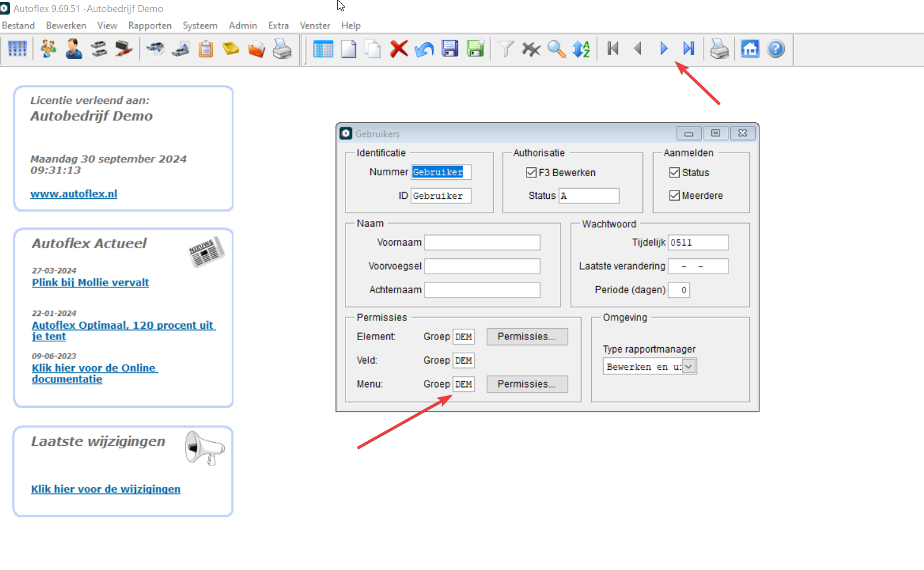This screenshot has height=570, width=924.
Task: Delete record with red X icon
Action: coord(399,49)
